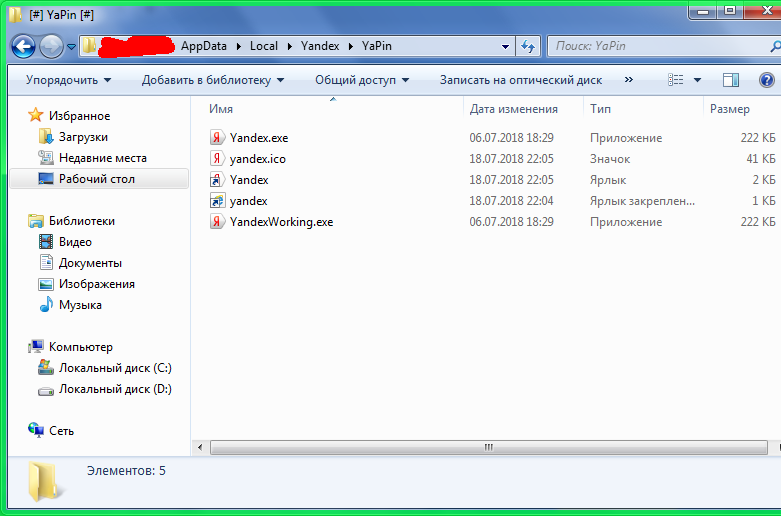This screenshot has height=516, width=781.
Task: Click type Ярлык закреплен... cell
Action: click(x=642, y=201)
